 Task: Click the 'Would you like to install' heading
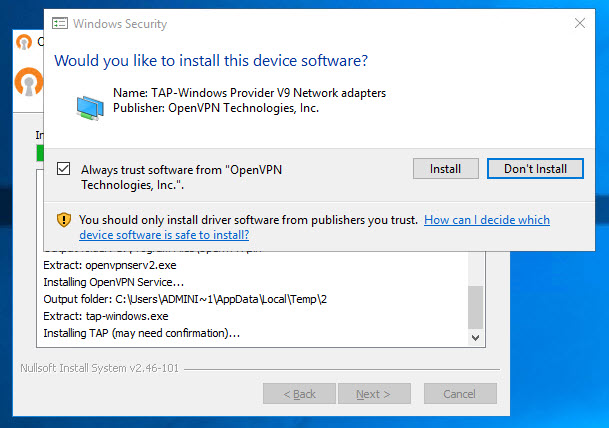tap(211, 61)
